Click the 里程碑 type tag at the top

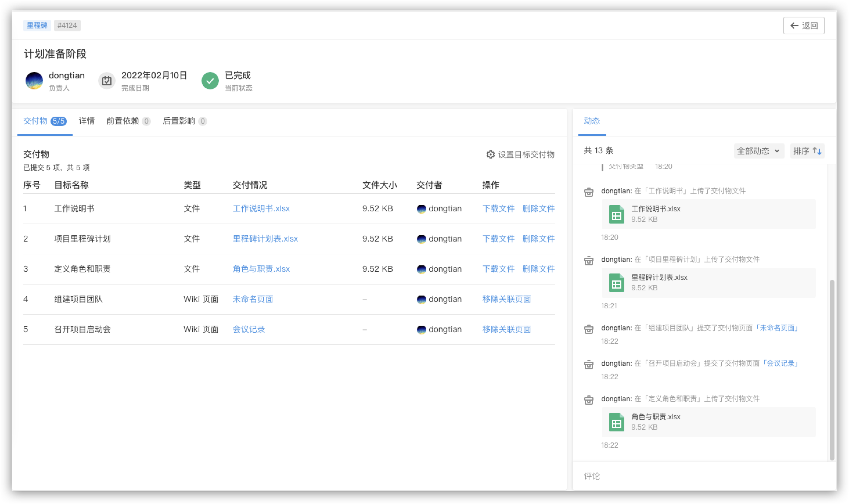point(37,26)
